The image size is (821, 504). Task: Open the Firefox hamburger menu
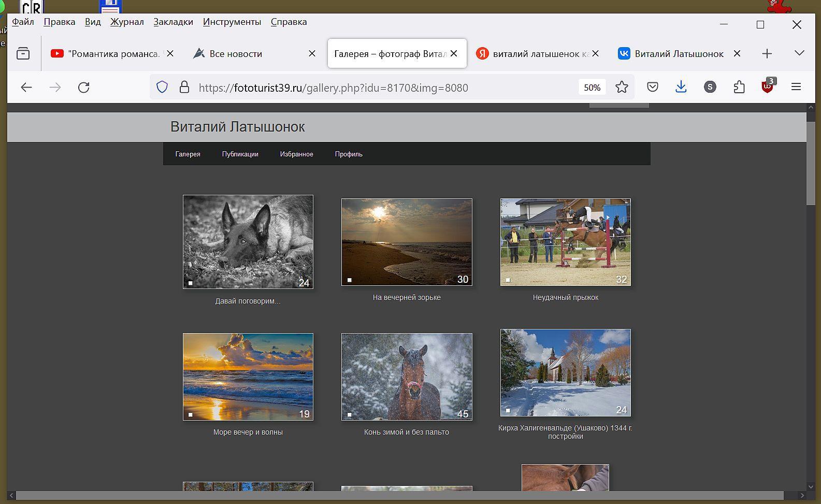(x=796, y=88)
